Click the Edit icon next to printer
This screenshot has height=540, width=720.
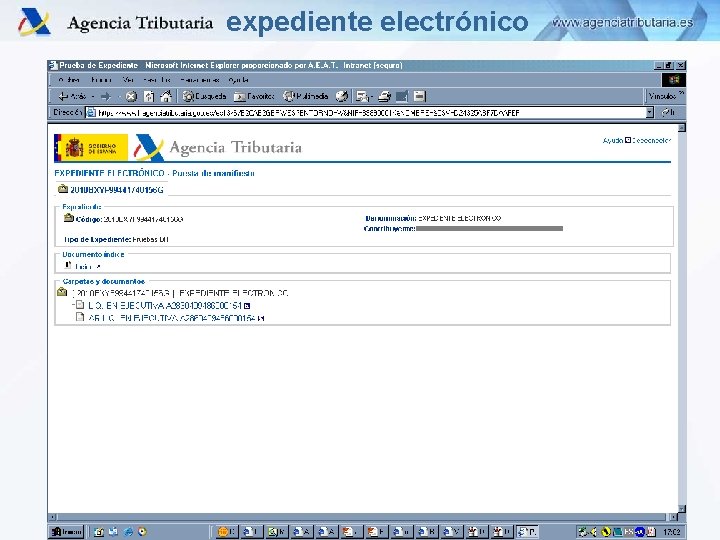(402, 96)
